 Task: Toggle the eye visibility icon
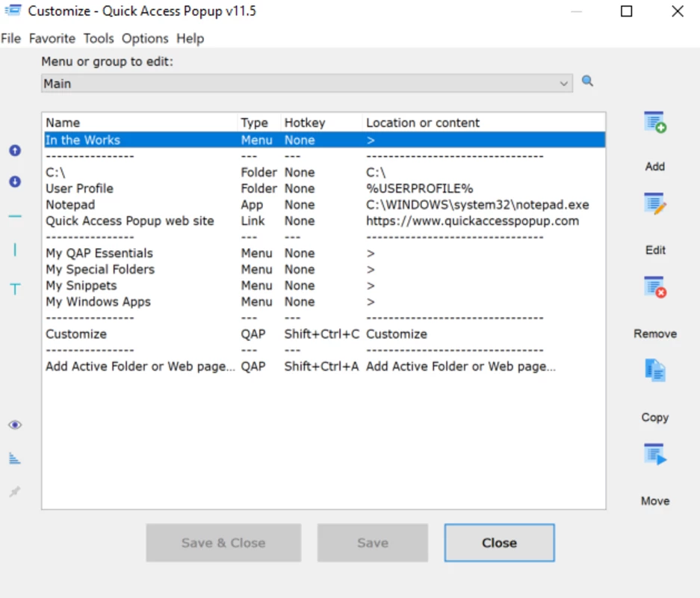coord(15,425)
